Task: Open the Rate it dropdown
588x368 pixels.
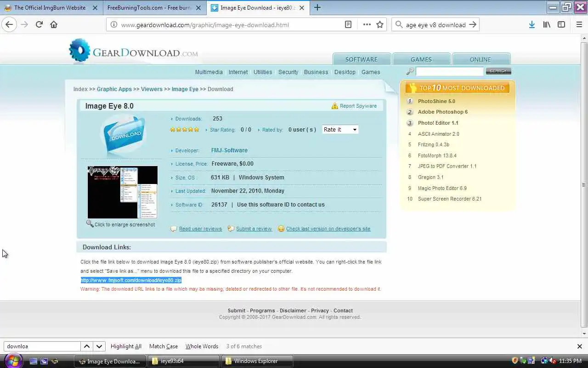Action: (x=340, y=130)
